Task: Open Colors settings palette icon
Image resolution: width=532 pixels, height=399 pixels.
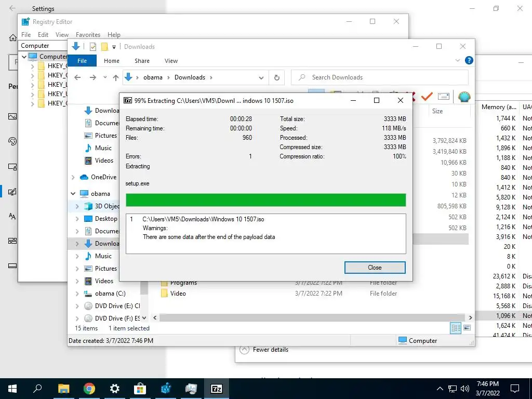Action: [x=12, y=141]
